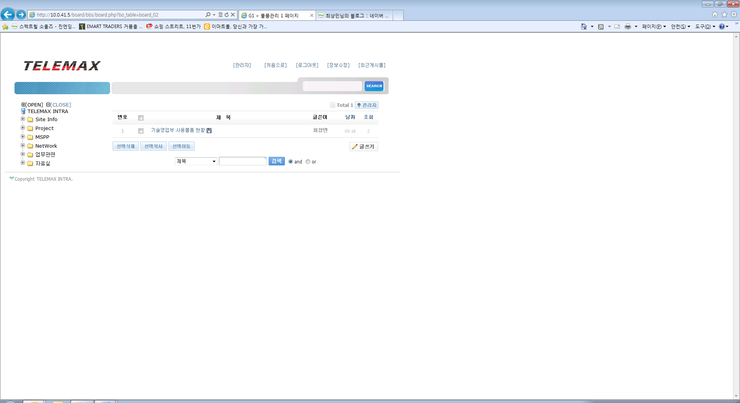Click the 선택삭제 button
The width and height of the screenshot is (740, 403).
click(x=126, y=146)
